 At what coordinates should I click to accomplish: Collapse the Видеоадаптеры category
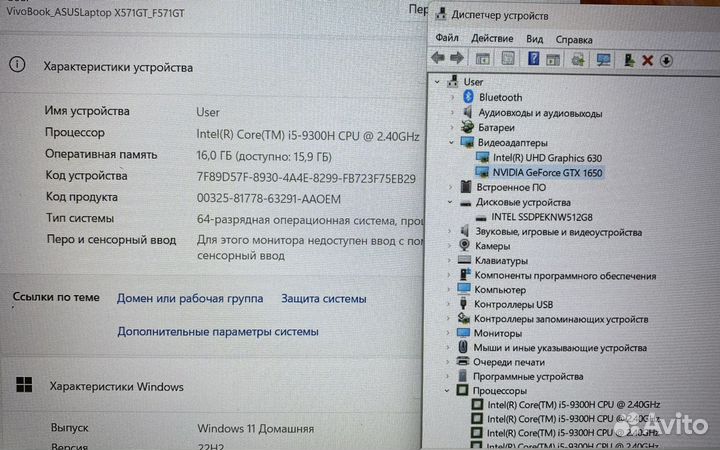(451, 142)
